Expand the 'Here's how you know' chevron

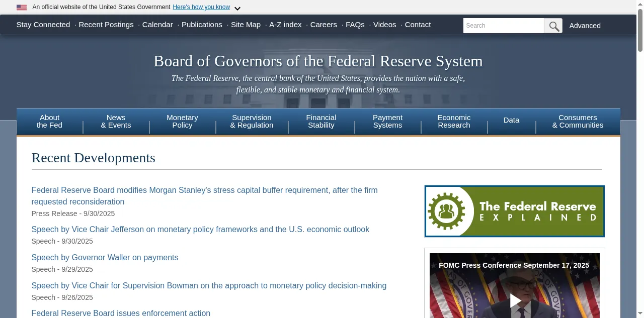pyautogui.click(x=237, y=9)
